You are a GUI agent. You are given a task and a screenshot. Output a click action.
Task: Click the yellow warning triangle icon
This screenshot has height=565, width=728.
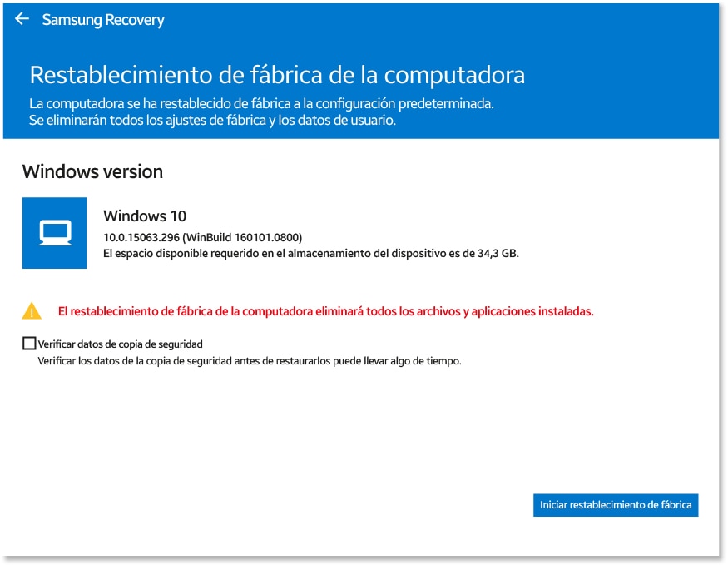click(32, 311)
